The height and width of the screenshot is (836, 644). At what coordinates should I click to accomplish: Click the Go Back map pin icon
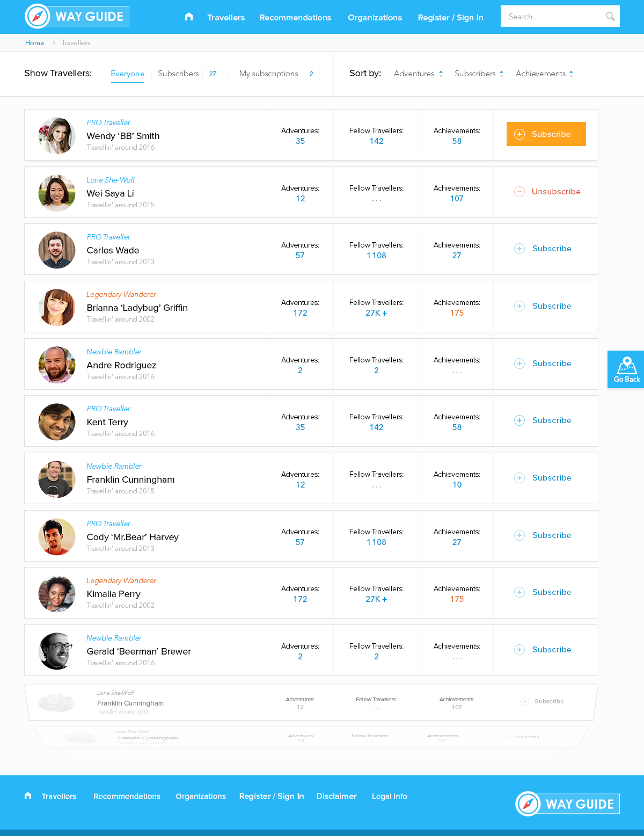[x=627, y=365]
